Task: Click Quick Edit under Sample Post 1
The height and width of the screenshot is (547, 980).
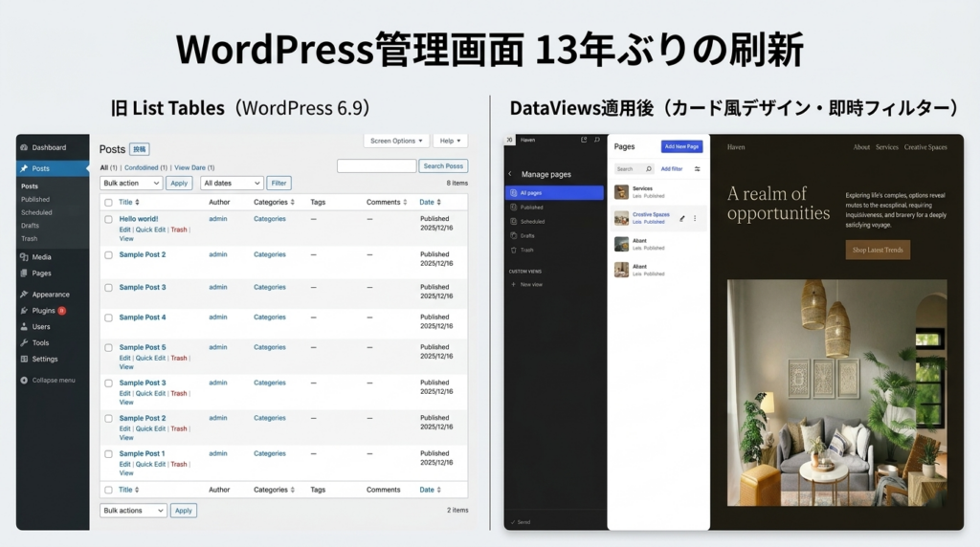Action: 150,464
